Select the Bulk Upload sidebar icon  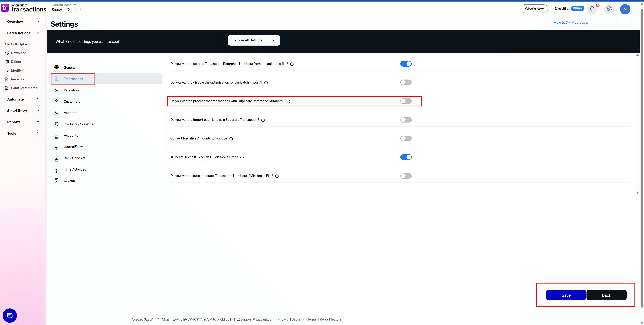pos(7,44)
